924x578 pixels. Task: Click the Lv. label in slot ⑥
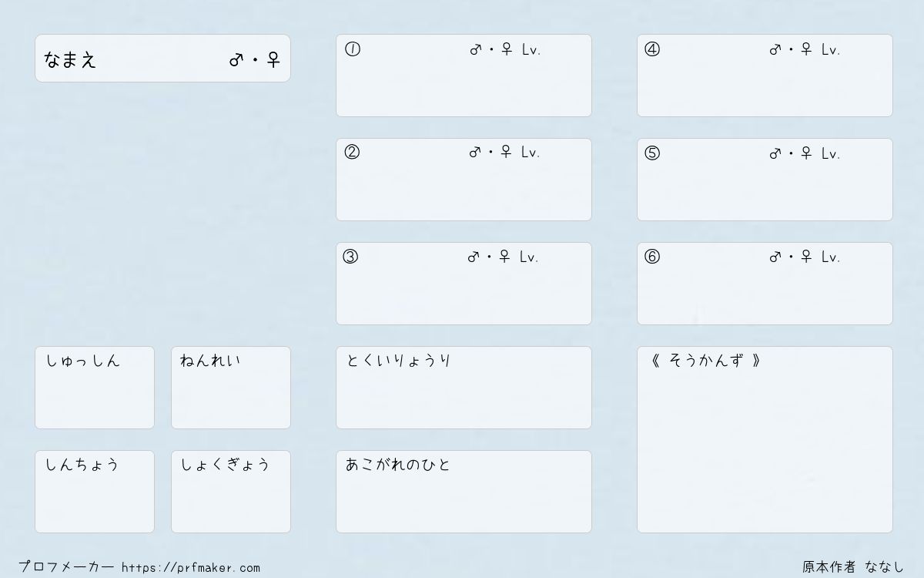[831, 257]
